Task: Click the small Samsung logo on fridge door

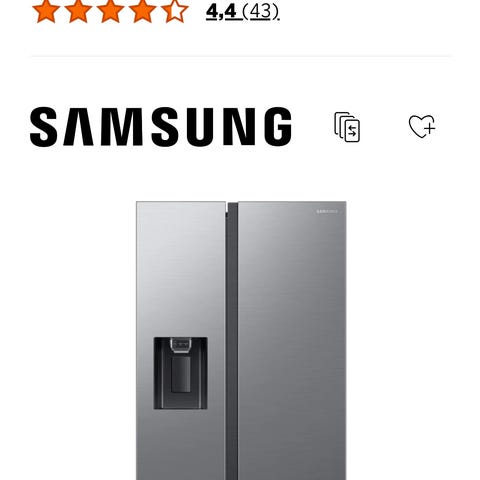Action: 327,211
